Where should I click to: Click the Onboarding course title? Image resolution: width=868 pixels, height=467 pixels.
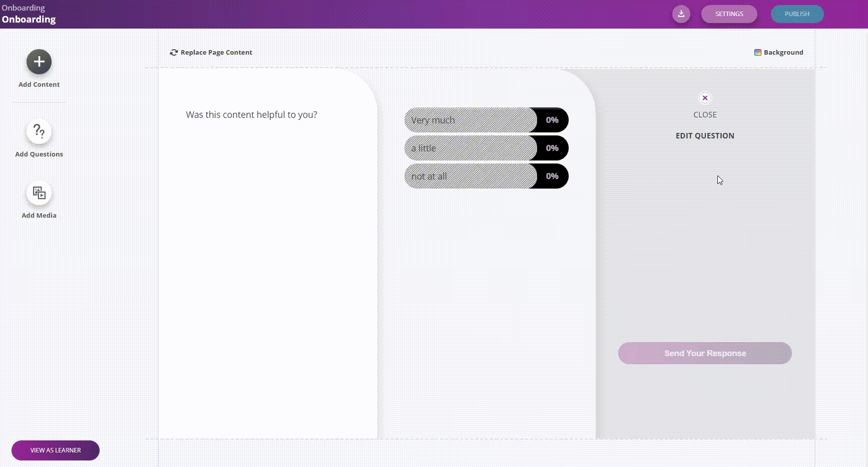(x=29, y=20)
